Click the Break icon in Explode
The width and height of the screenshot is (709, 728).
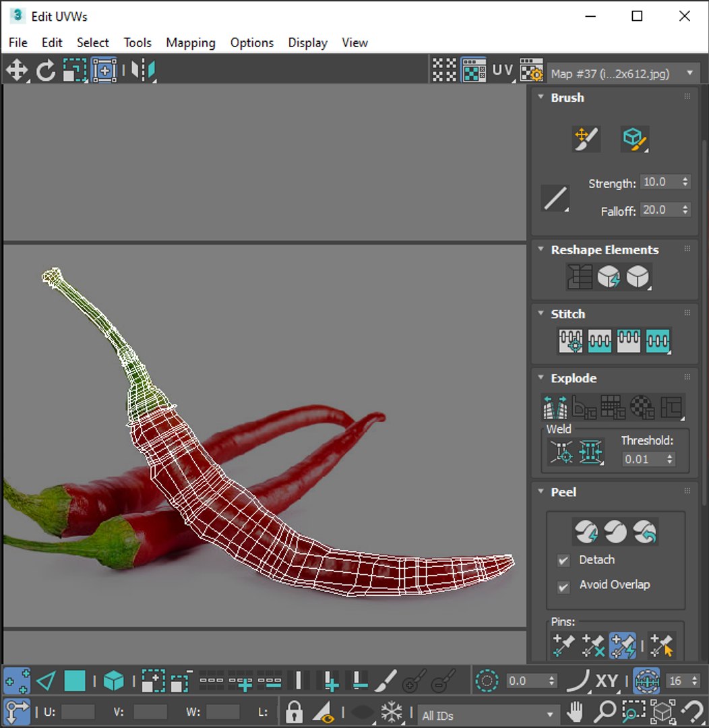[555, 407]
